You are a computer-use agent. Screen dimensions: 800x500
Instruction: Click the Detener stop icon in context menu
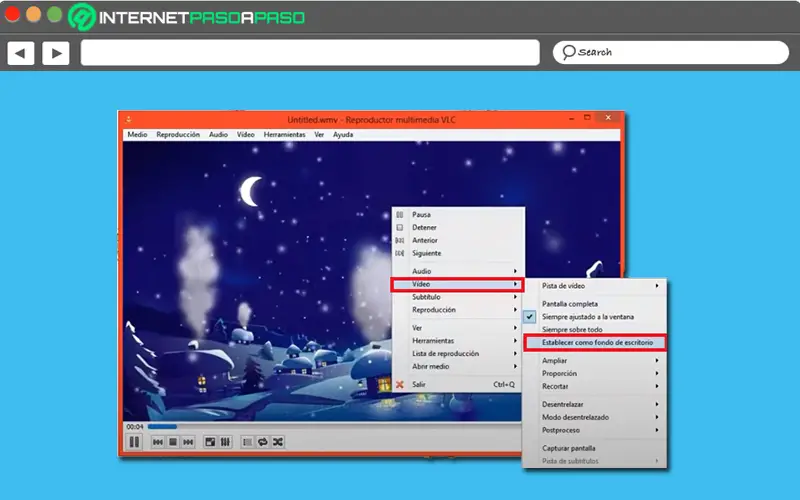click(400, 228)
